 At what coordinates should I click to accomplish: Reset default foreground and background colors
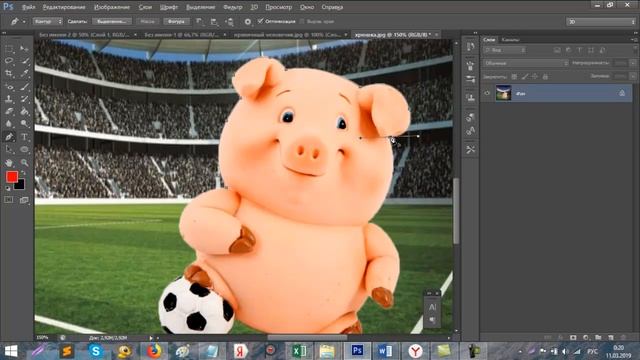tap(7, 189)
